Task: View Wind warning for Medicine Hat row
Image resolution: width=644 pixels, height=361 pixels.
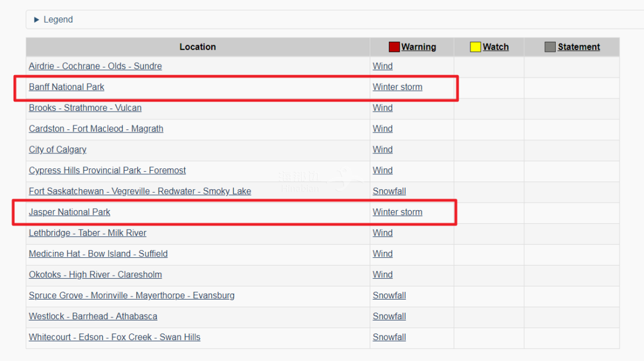Action: pos(382,254)
